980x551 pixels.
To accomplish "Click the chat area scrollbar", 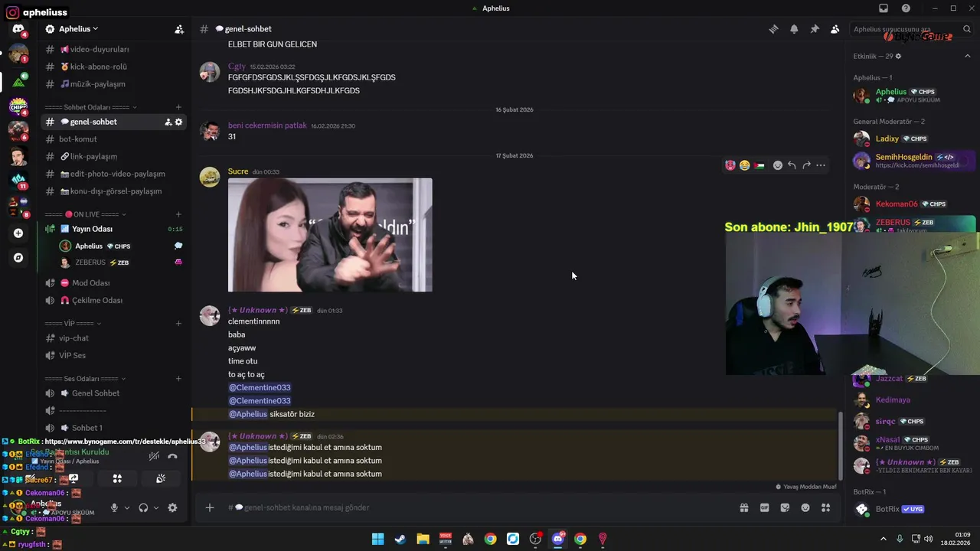I will point(840,445).
